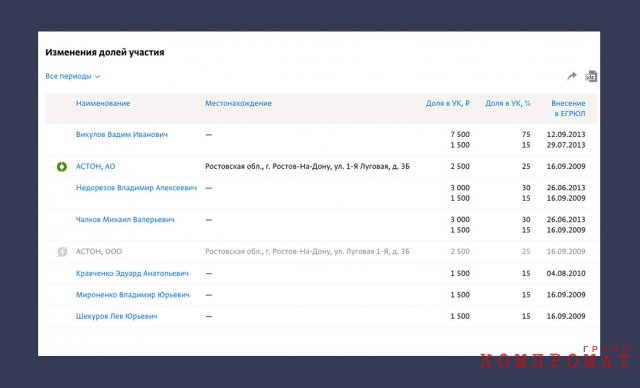Sort by Доля в УК, ₽ column
The image size is (640, 388).
448,103
